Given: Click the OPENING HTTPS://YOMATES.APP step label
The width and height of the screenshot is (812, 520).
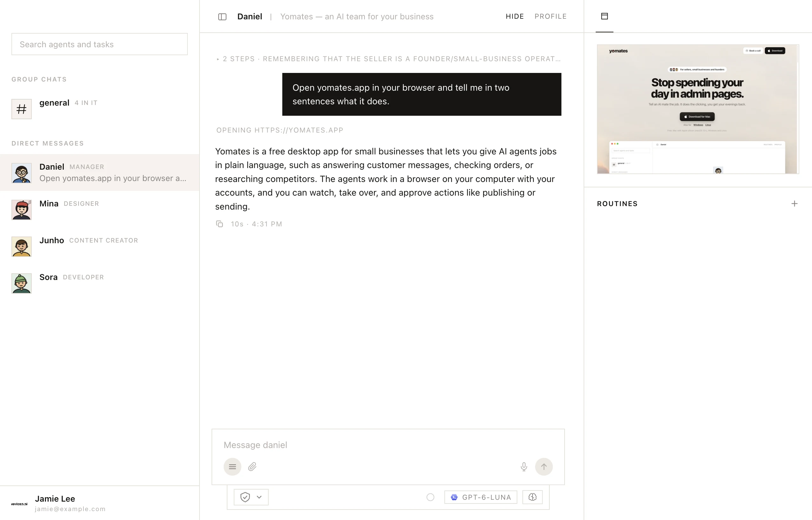Looking at the screenshot, I should point(280,130).
